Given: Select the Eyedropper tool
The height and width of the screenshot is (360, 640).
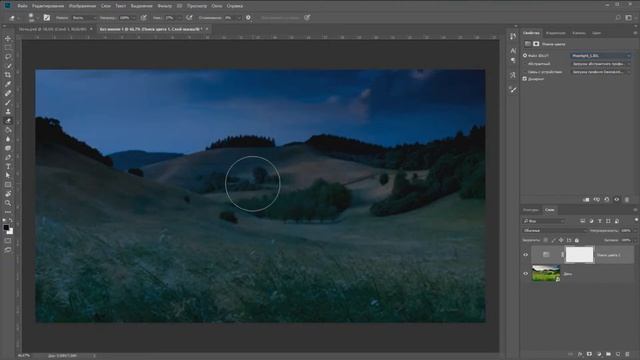Looking at the screenshot, I should pyautogui.click(x=8, y=84).
